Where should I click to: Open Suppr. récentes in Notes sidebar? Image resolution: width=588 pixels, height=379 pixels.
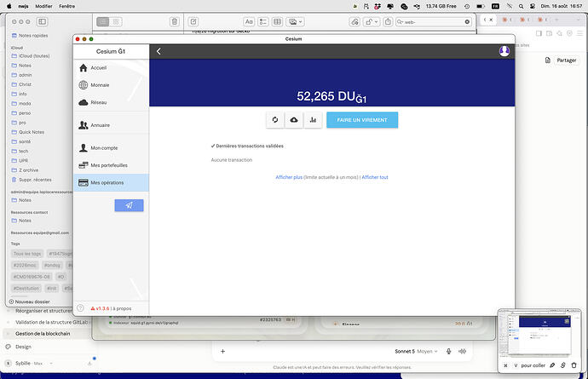pos(32,180)
